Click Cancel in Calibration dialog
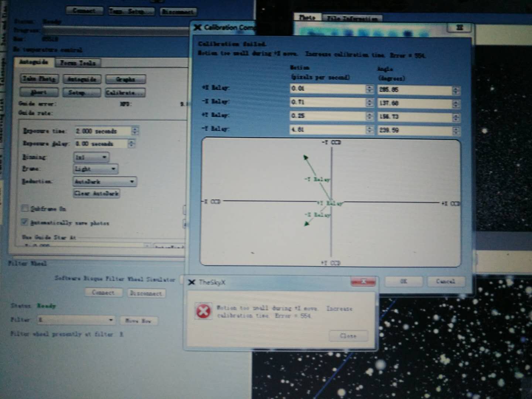Image resolution: width=532 pixels, height=399 pixels. 446,282
